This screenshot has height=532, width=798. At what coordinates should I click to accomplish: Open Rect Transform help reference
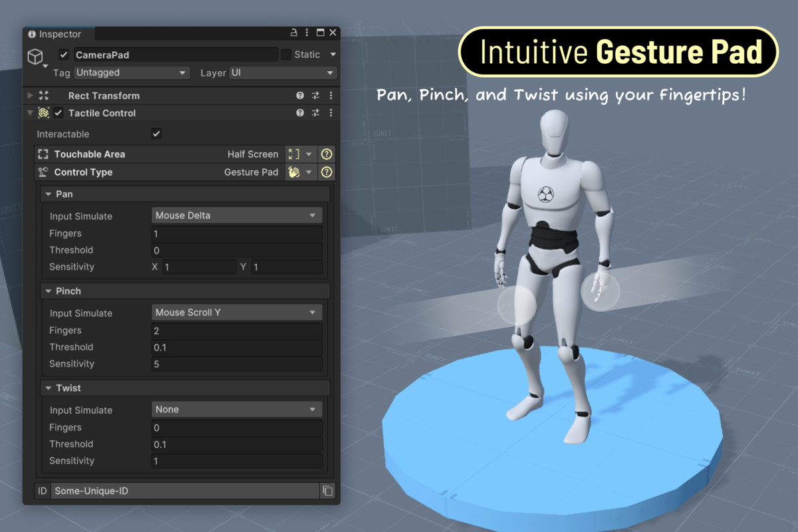click(301, 96)
